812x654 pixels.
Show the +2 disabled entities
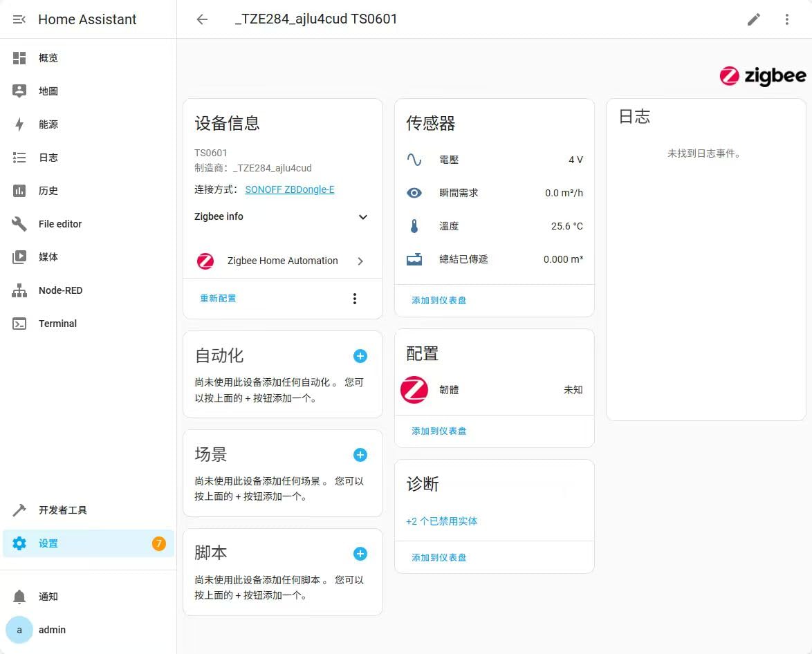click(x=442, y=521)
